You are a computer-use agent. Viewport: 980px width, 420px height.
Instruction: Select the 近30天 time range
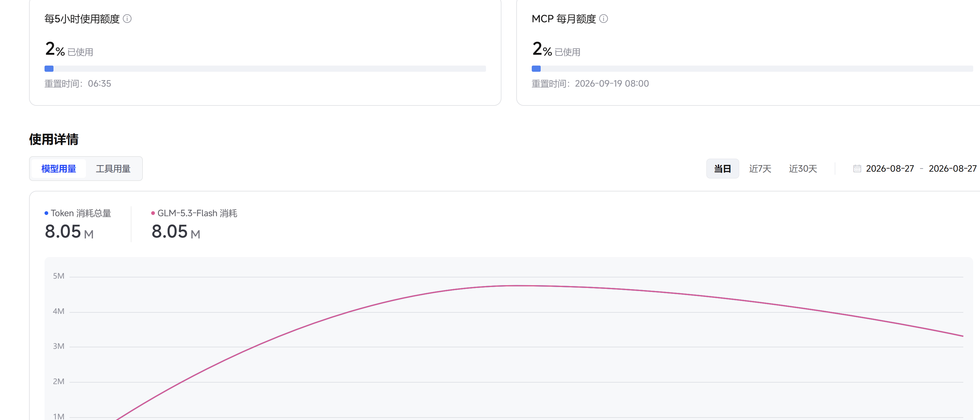tap(803, 169)
